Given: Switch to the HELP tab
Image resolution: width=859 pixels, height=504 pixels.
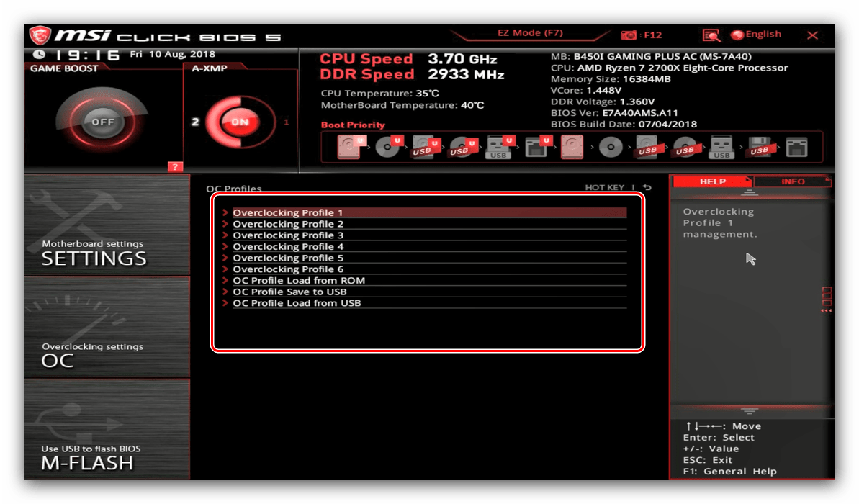Looking at the screenshot, I should [712, 181].
